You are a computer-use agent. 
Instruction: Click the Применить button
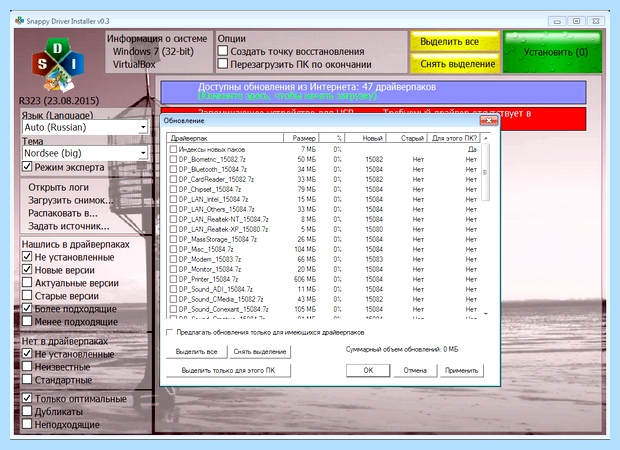click(461, 371)
